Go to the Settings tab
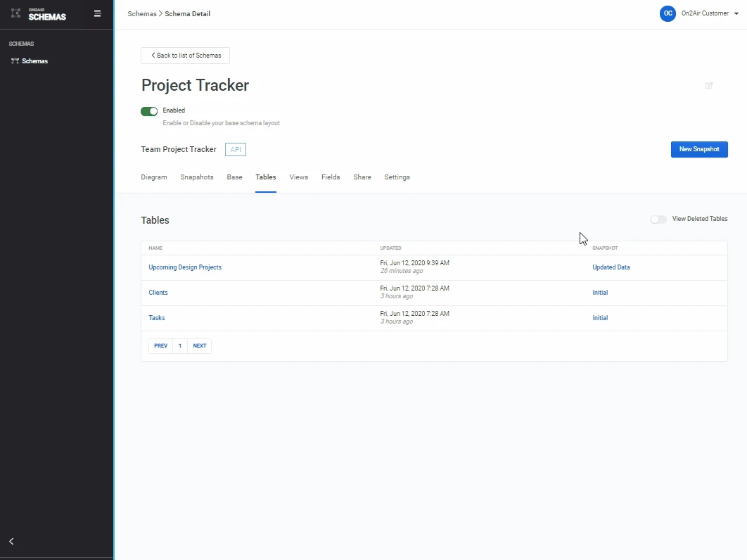Viewport: 747px width, 560px height. tap(397, 177)
